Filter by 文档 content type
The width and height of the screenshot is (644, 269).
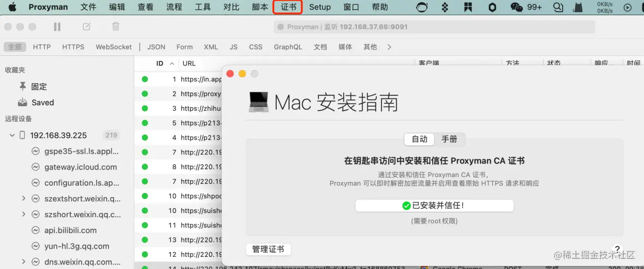point(320,47)
